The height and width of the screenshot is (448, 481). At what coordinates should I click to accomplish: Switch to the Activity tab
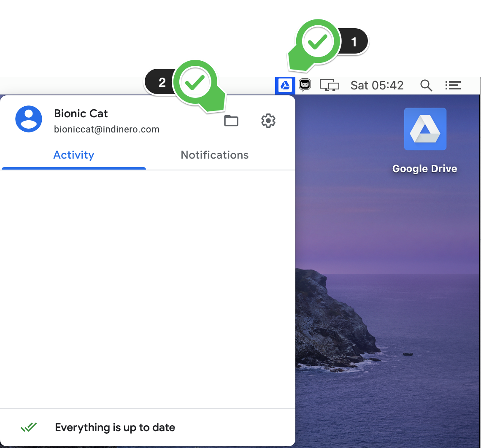(73, 155)
